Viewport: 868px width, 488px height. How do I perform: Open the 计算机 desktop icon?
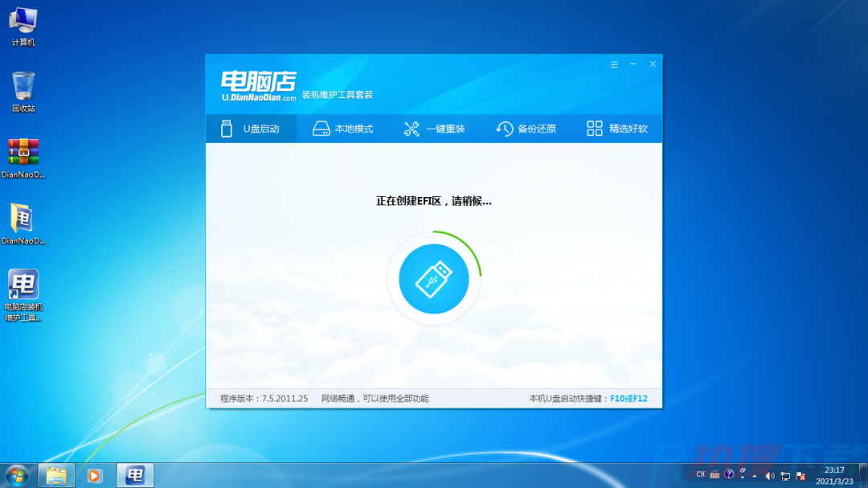23,27
